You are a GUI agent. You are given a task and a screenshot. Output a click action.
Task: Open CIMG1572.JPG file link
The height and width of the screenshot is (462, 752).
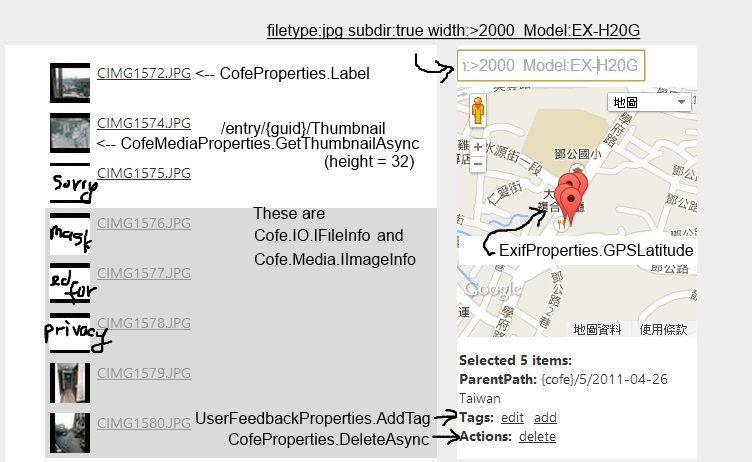coord(144,73)
